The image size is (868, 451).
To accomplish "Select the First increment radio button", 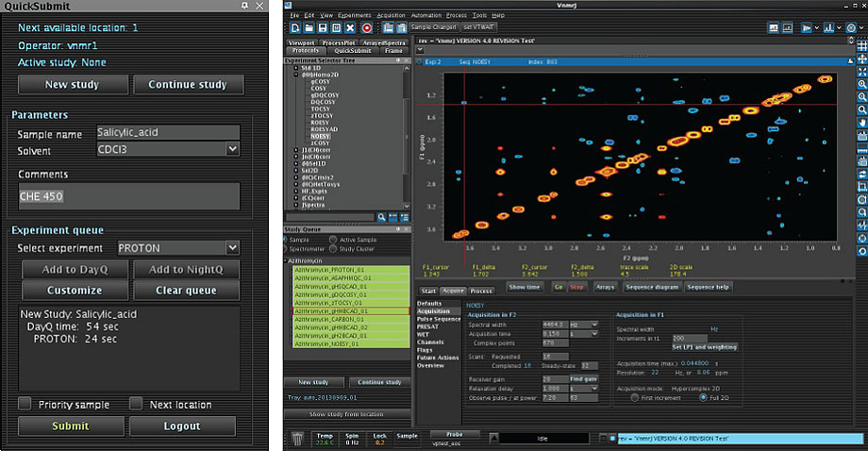I will tap(634, 398).
